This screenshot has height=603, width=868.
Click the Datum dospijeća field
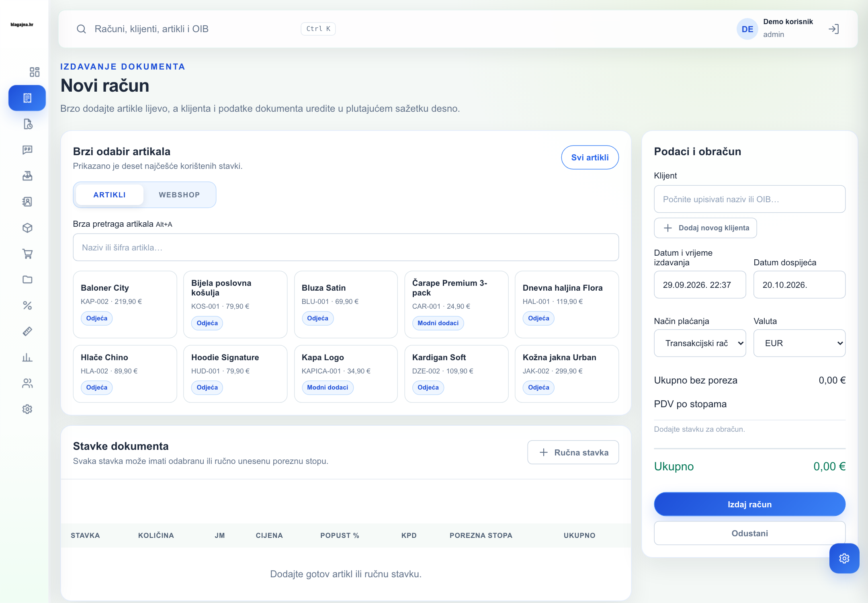pyautogui.click(x=799, y=285)
